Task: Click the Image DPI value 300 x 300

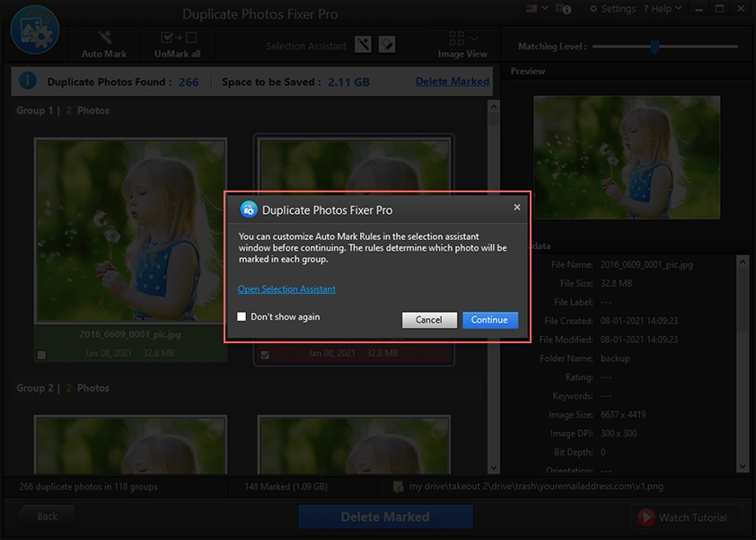Action: click(x=619, y=433)
